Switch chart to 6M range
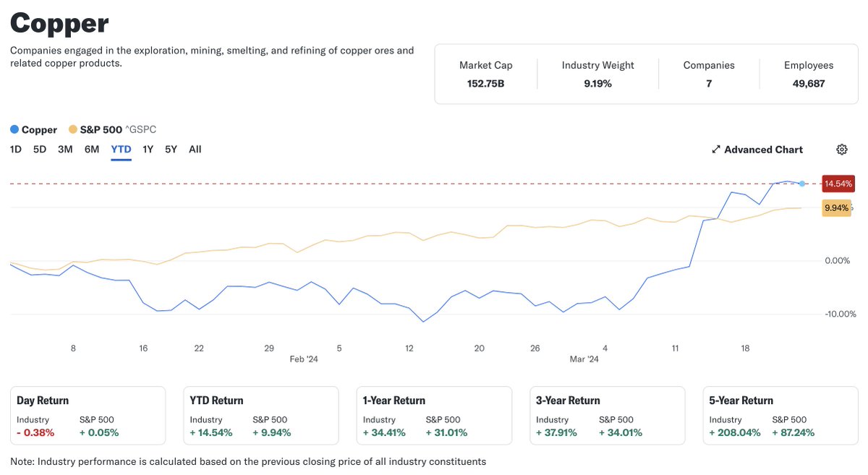The height and width of the screenshot is (475, 868). [x=92, y=150]
